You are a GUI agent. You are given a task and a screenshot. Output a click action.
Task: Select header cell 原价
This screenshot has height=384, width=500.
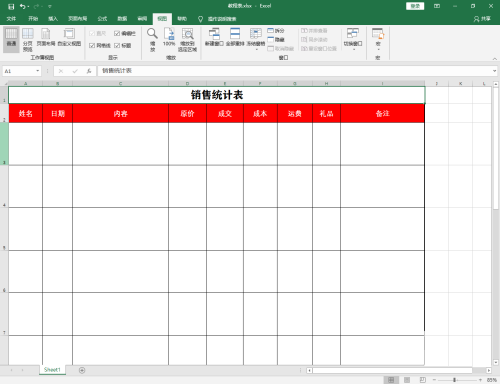187,113
